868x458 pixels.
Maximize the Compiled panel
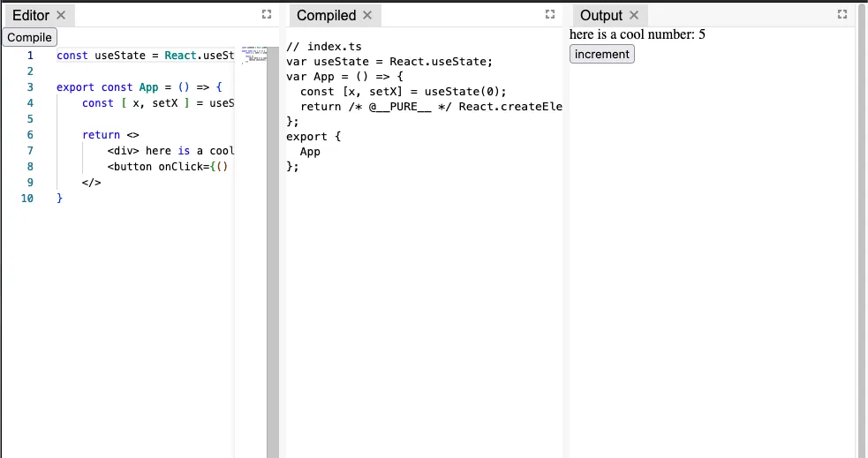pyautogui.click(x=550, y=14)
